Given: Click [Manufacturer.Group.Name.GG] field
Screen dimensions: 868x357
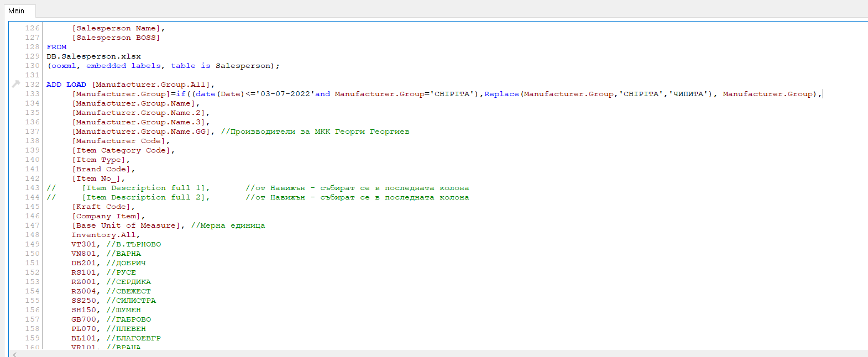Looking at the screenshot, I should (141, 132).
